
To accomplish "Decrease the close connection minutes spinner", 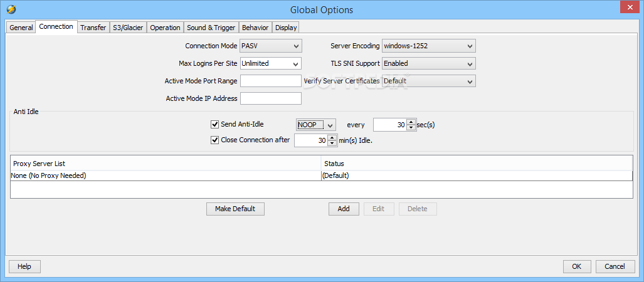I will click(332, 144).
